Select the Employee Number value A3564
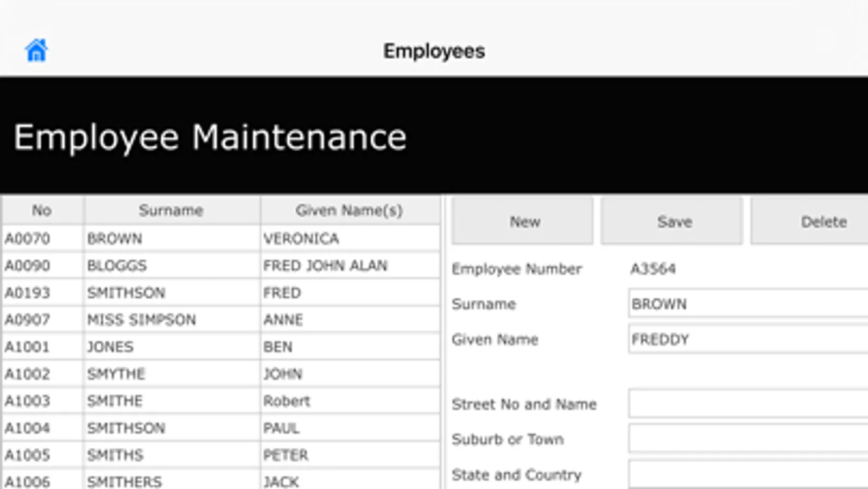The width and height of the screenshot is (868, 489). pos(653,268)
